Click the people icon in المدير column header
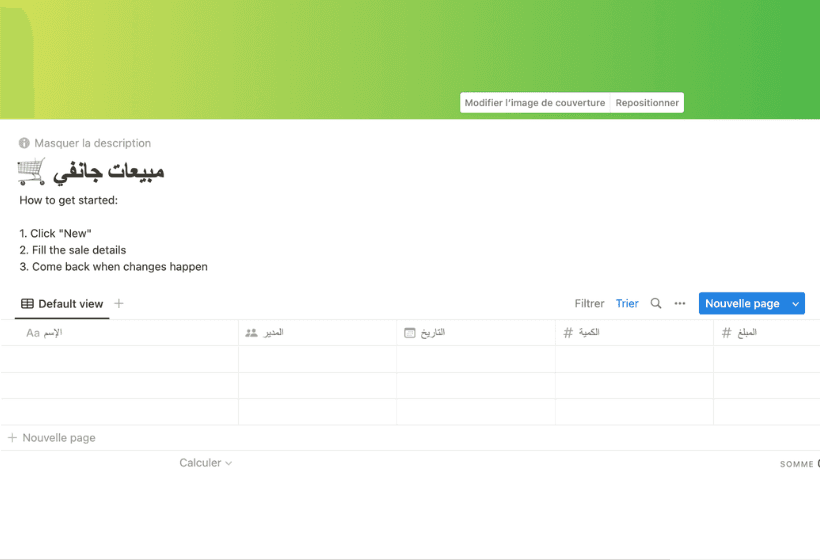The image size is (820, 560). pyautogui.click(x=251, y=332)
